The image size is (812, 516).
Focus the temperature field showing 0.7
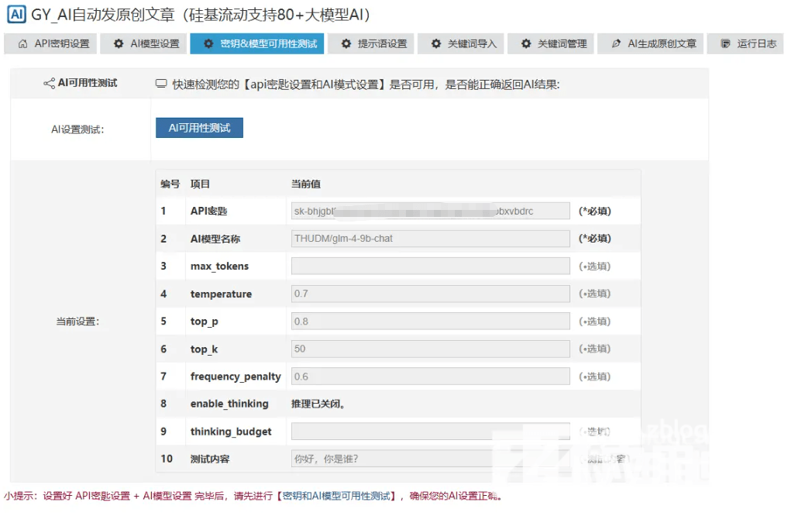[430, 294]
